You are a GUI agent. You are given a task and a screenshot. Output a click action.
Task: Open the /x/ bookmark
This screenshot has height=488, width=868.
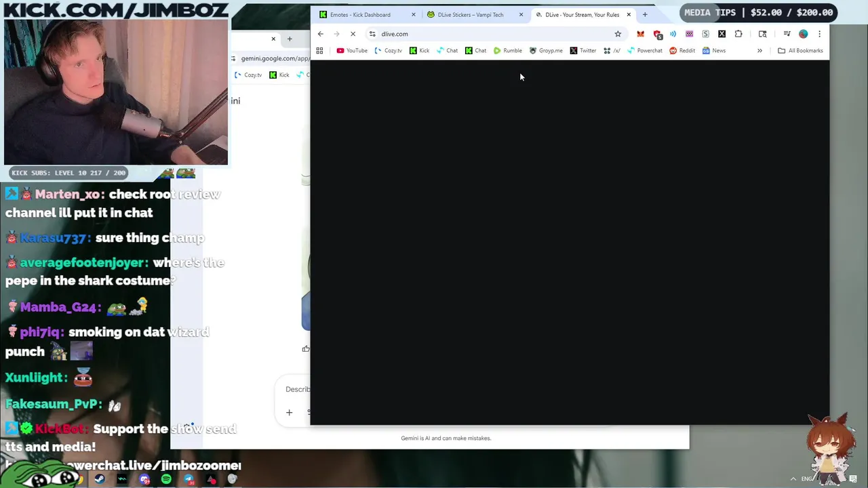tap(612, 51)
